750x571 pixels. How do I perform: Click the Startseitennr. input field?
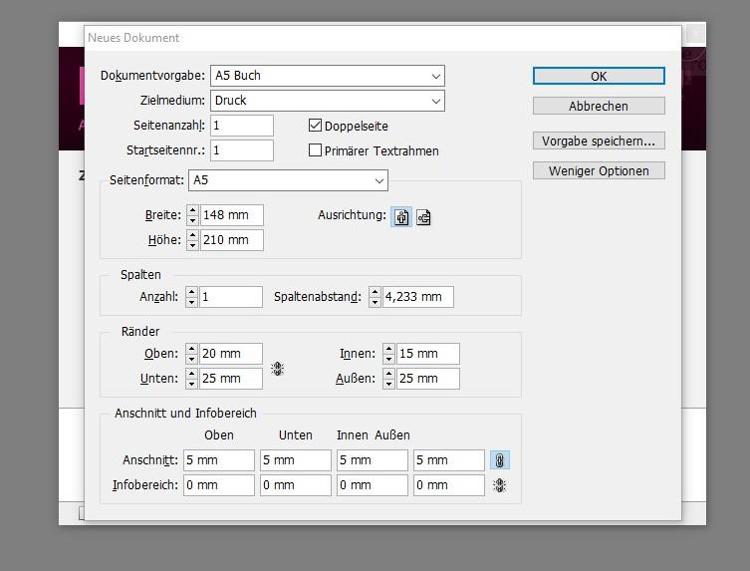click(241, 151)
